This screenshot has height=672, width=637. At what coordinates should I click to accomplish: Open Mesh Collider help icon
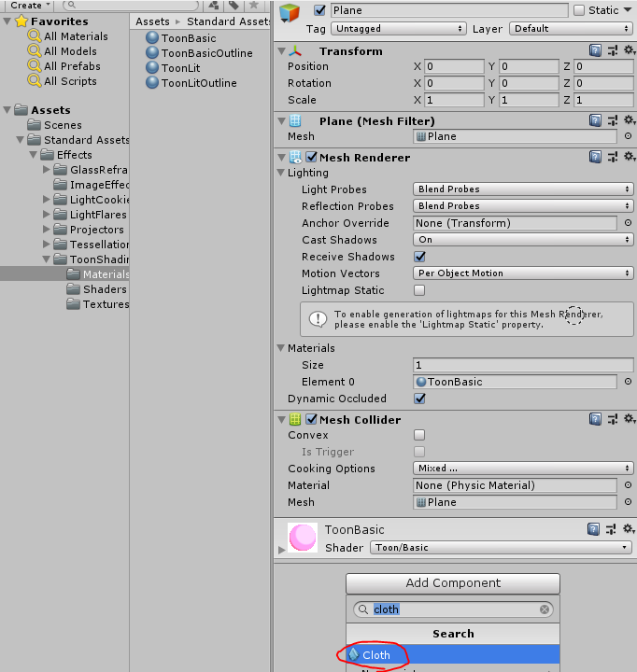595,419
